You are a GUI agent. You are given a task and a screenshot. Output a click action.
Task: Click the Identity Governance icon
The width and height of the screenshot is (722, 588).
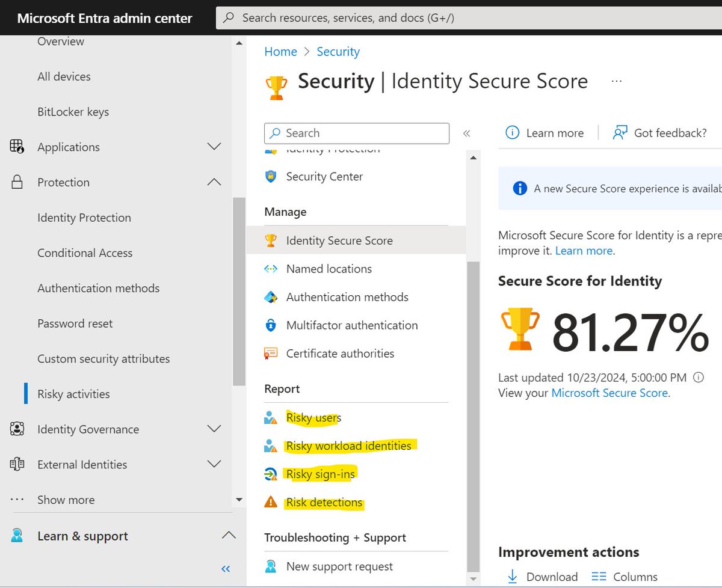(17, 429)
